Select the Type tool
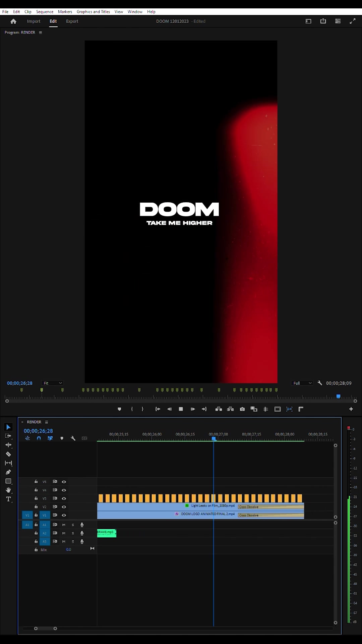Viewport: 362px width, 644px height. [x=8, y=499]
